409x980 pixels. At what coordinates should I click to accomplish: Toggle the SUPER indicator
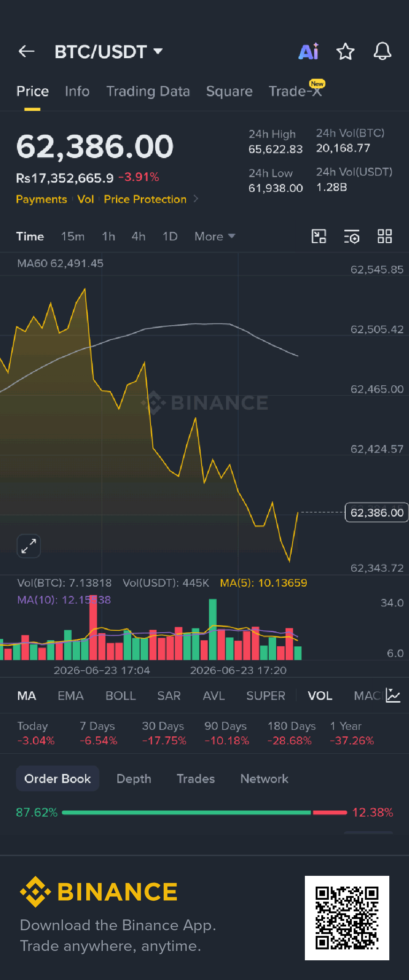point(265,696)
